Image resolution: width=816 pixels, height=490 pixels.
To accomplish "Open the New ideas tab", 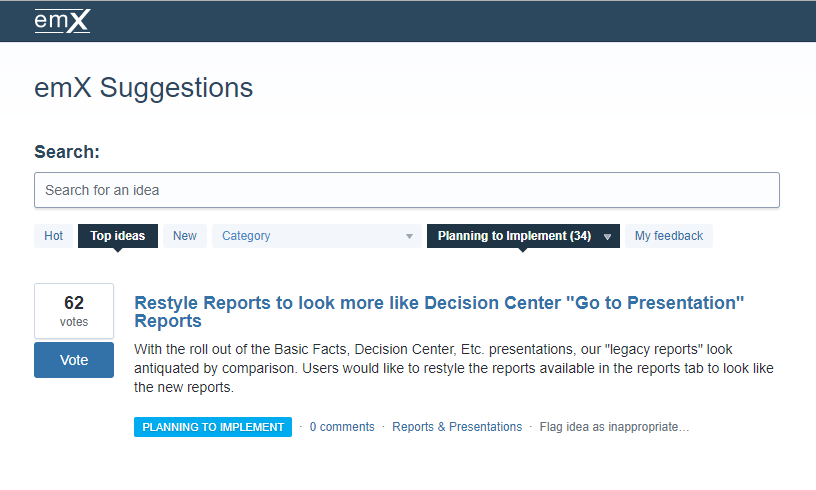I will tap(185, 236).
